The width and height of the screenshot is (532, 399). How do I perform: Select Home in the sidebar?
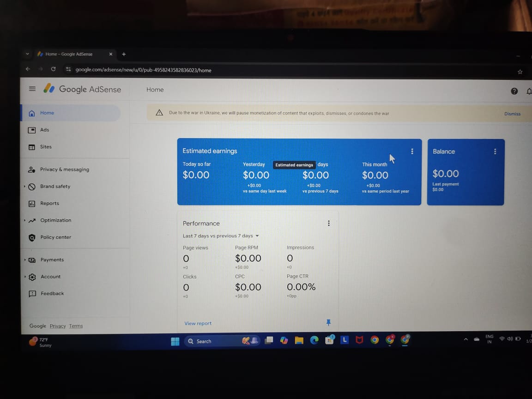click(x=71, y=113)
